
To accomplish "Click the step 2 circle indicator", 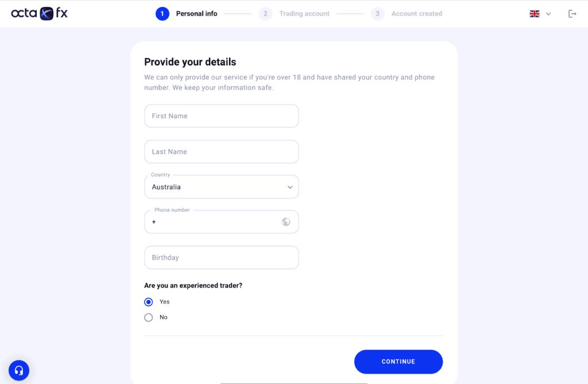I will (x=265, y=14).
